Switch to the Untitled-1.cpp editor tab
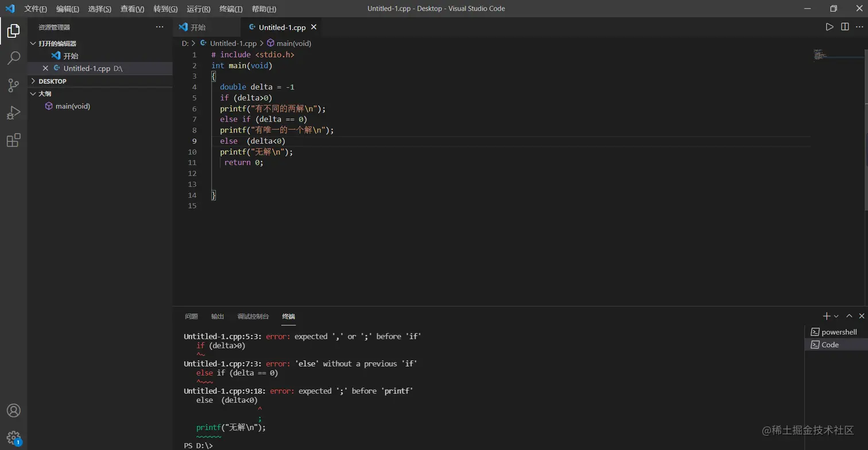The height and width of the screenshot is (450, 868). [x=282, y=27]
